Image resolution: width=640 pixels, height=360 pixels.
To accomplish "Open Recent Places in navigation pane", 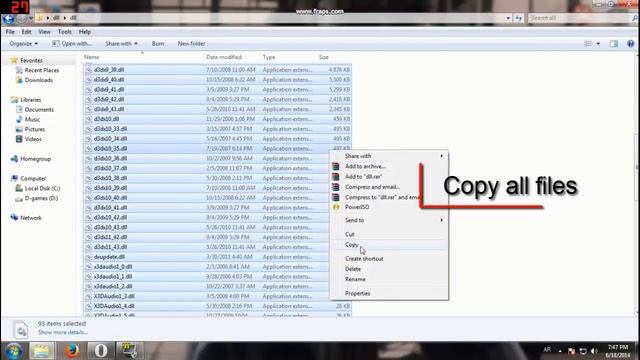I will (42, 70).
